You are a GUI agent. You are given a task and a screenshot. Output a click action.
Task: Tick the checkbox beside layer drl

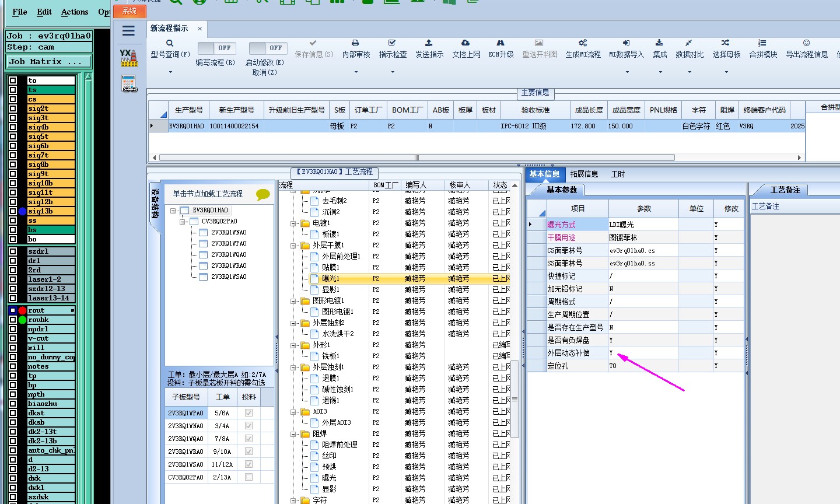tap(13, 261)
